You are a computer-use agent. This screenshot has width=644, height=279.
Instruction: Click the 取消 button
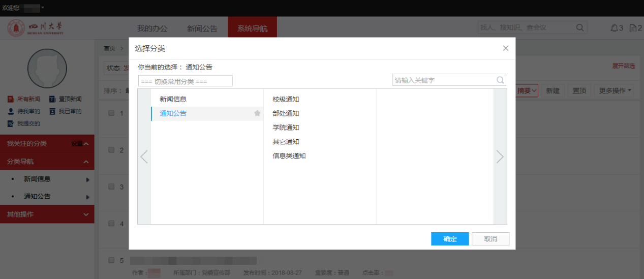point(490,239)
